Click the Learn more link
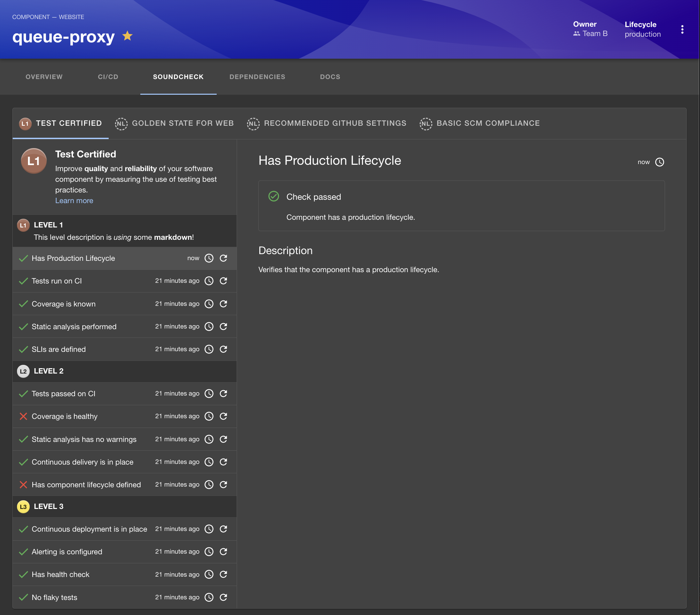Viewport: 700px width, 615px height. point(74,200)
